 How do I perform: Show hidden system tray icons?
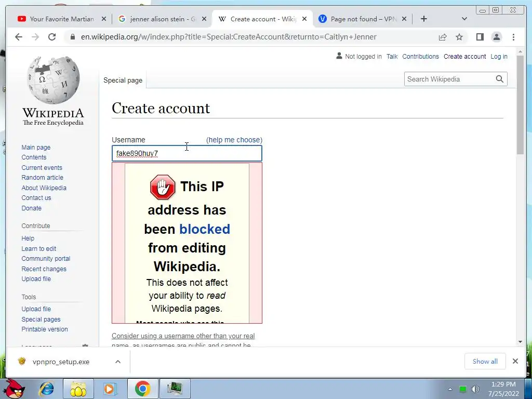coord(450,389)
